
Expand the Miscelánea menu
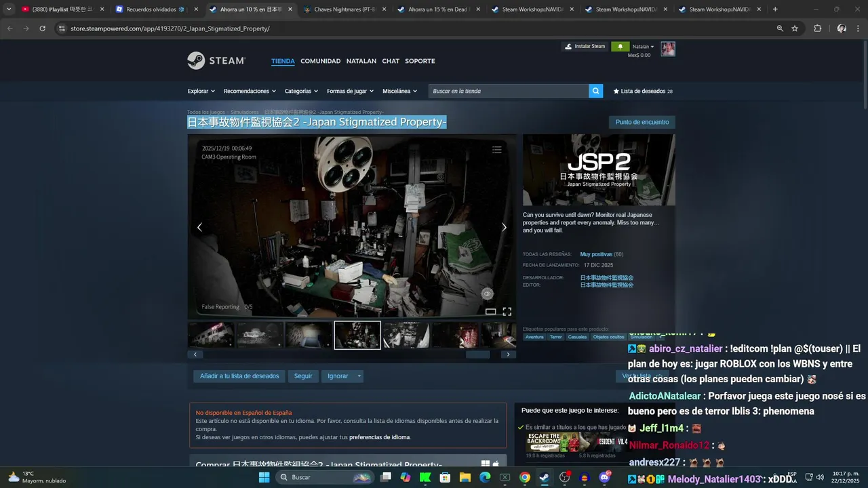pyautogui.click(x=400, y=91)
